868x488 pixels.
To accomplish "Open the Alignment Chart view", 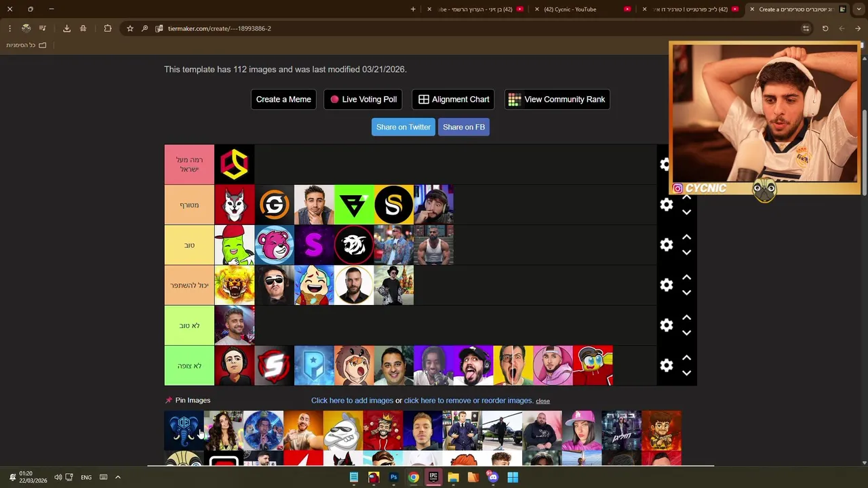I will [454, 99].
